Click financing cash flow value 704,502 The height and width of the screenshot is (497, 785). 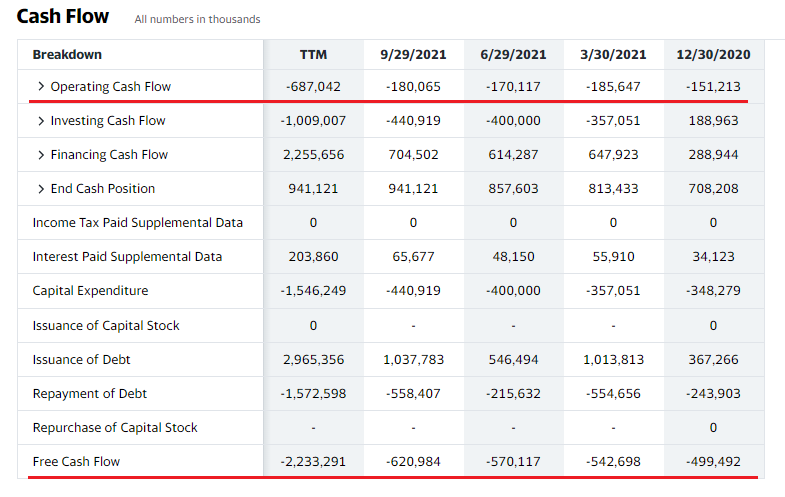(x=413, y=155)
